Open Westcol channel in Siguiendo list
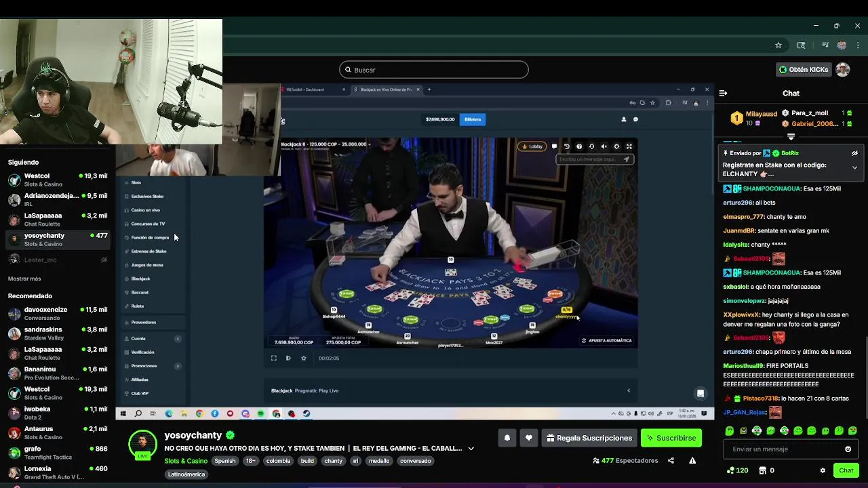 coord(57,180)
